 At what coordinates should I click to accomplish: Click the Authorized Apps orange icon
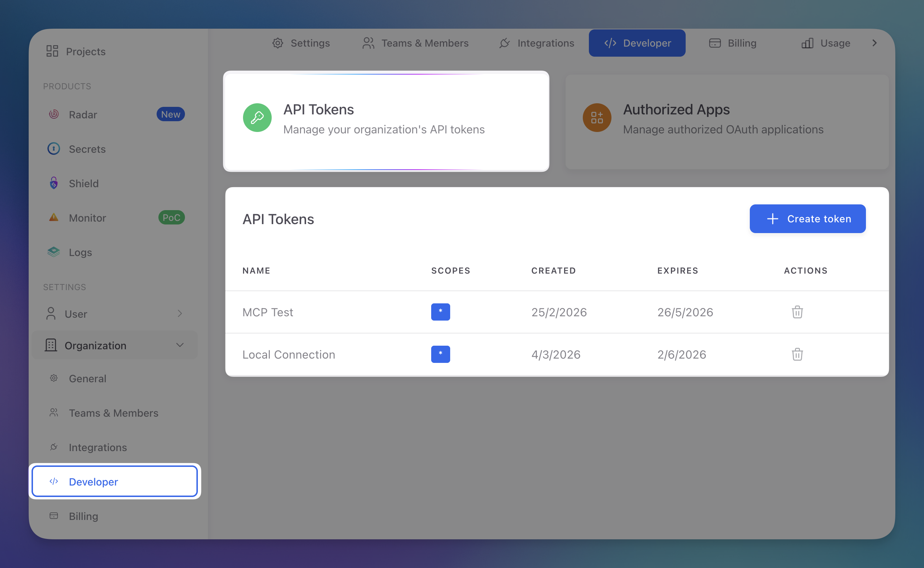[x=597, y=118]
